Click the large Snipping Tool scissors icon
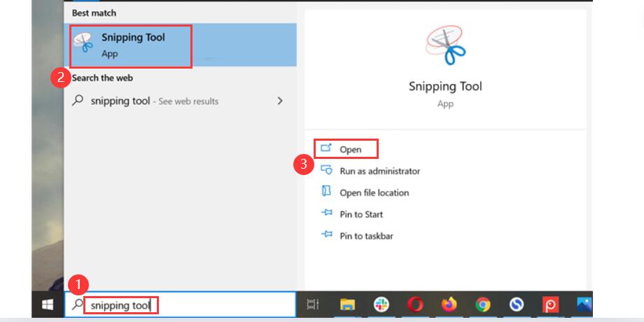 coord(446,45)
